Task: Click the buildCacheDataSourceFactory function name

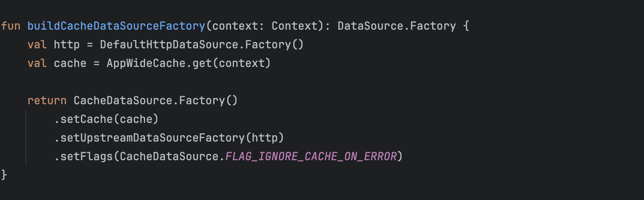Action: [x=116, y=26]
